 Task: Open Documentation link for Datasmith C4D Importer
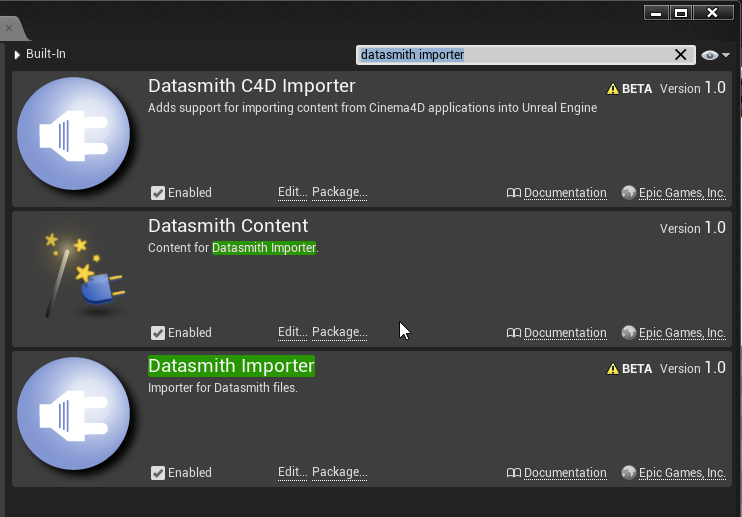click(565, 193)
